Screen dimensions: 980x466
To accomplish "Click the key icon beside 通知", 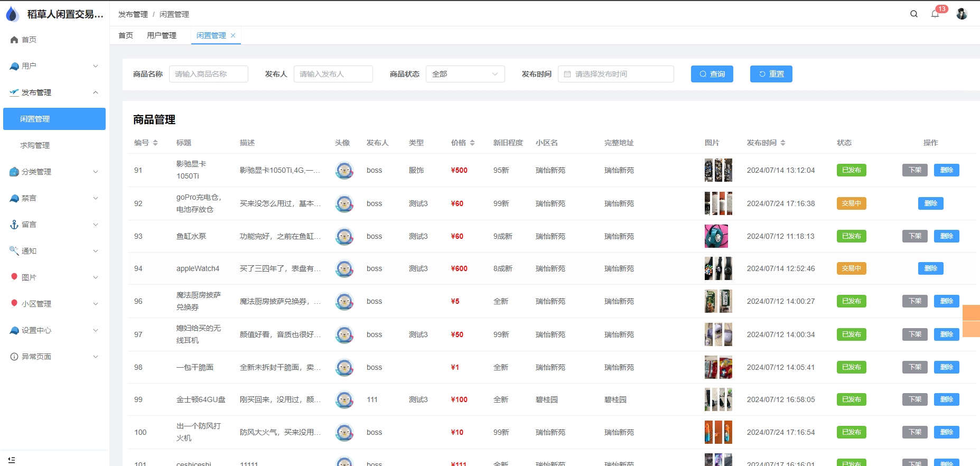I will click(14, 251).
